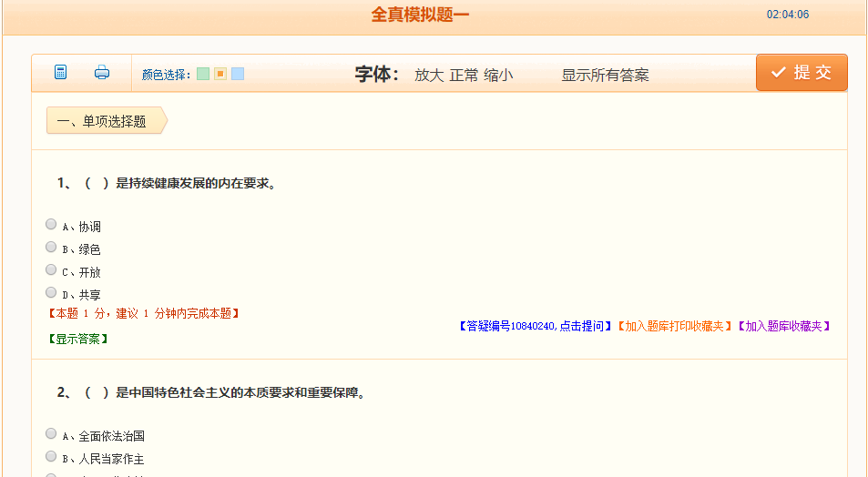
Task: Select option B 绿色 for question 1
Action: pos(51,247)
